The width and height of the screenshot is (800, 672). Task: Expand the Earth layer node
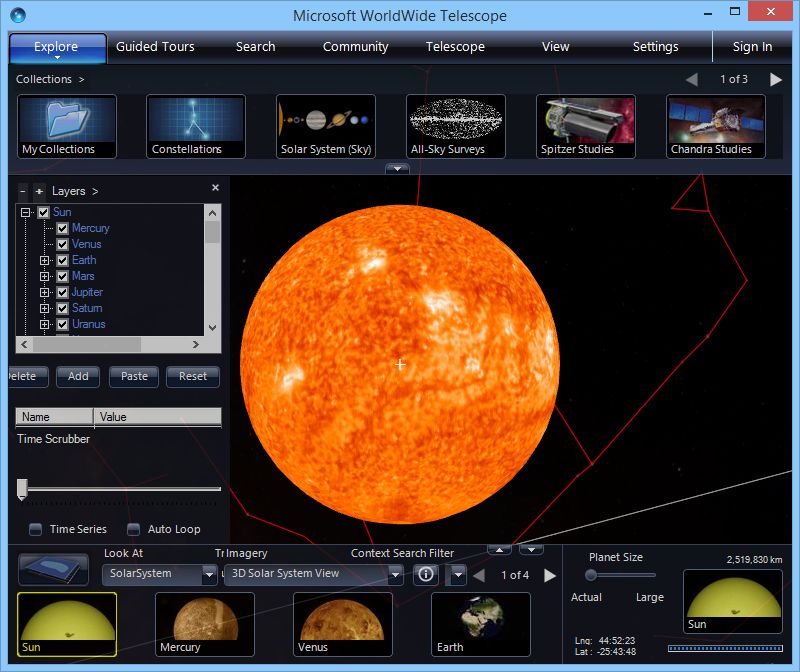tap(44, 261)
